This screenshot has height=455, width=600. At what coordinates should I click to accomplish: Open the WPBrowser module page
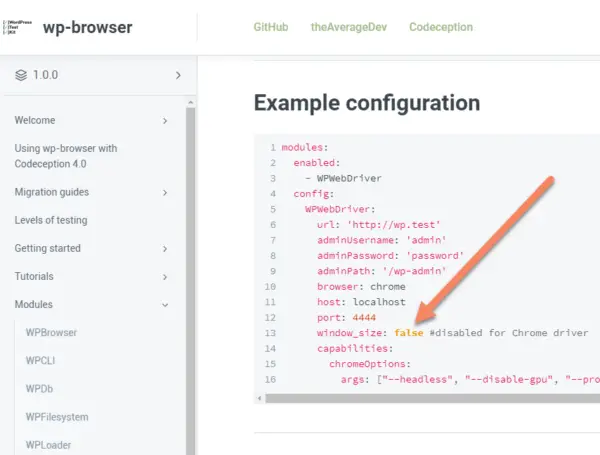click(51, 333)
